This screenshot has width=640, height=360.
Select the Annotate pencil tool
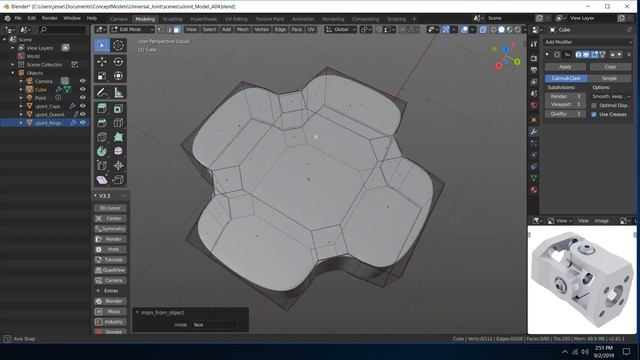[x=102, y=93]
